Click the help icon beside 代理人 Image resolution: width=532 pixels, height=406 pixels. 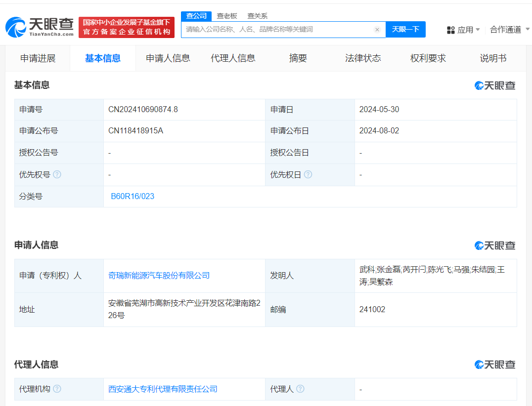pos(301,389)
